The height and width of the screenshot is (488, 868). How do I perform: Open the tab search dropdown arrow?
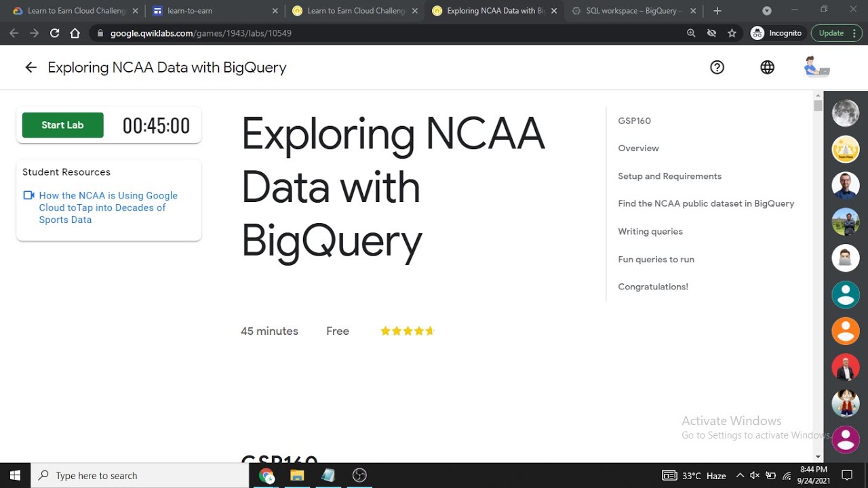[x=767, y=11]
